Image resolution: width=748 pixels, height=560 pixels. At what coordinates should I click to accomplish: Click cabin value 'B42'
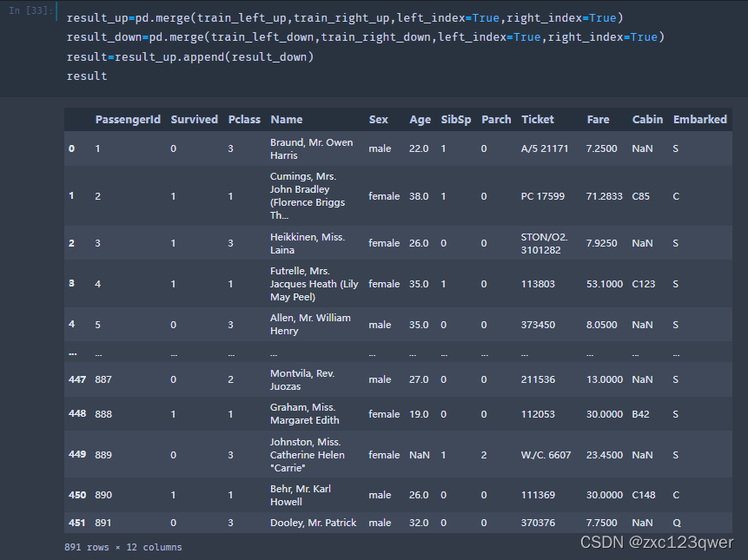point(640,414)
